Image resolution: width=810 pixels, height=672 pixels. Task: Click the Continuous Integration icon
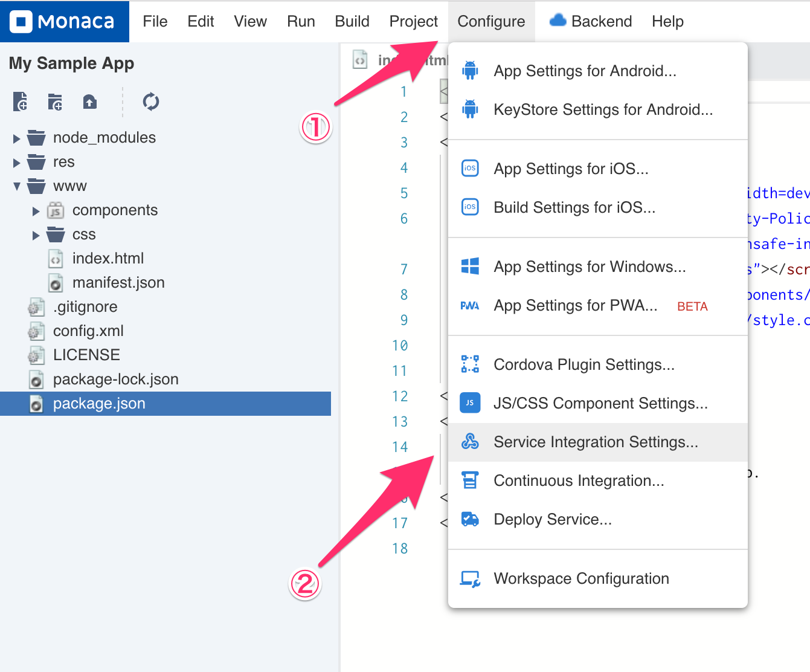pyautogui.click(x=470, y=480)
